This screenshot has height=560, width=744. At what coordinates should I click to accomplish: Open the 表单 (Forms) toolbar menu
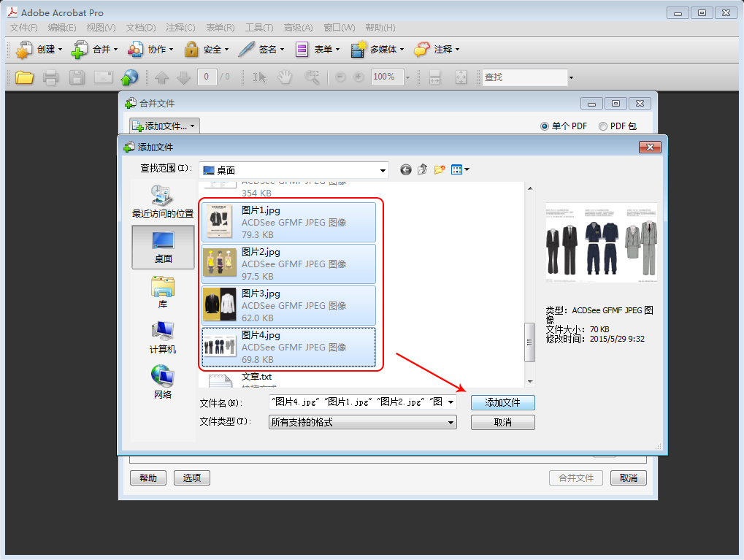click(x=317, y=50)
